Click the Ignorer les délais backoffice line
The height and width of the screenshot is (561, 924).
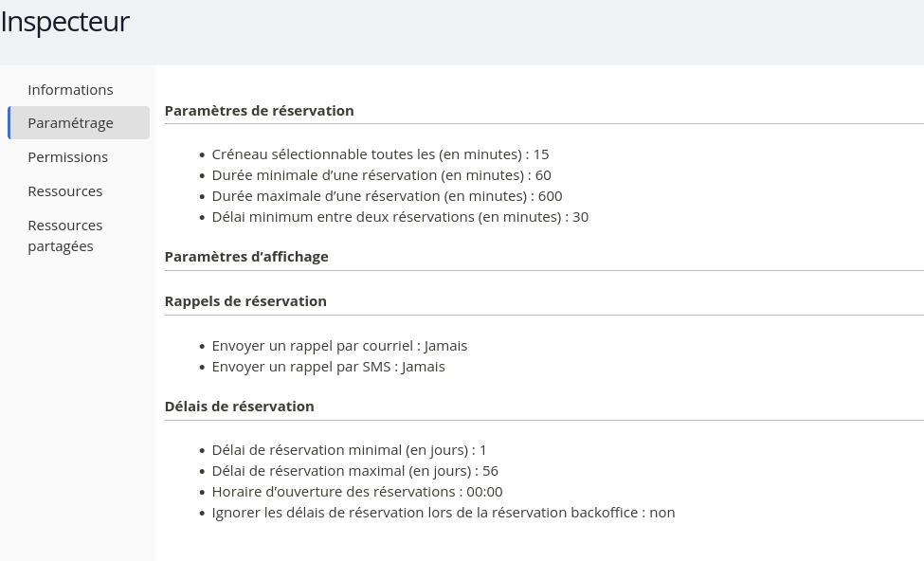click(x=443, y=512)
